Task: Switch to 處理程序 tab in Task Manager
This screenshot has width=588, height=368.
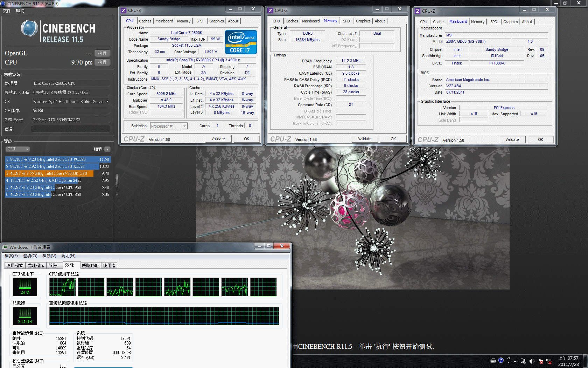Action: click(x=36, y=266)
